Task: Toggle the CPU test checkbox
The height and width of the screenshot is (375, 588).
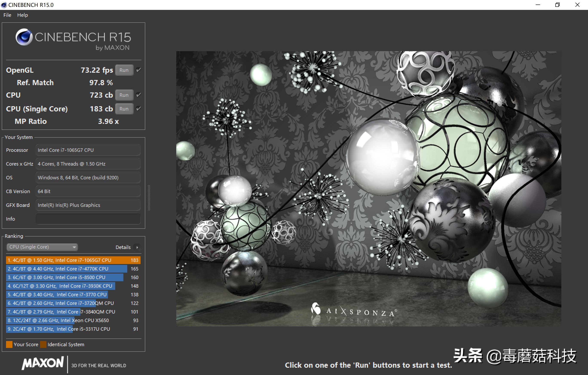Action: [138, 95]
